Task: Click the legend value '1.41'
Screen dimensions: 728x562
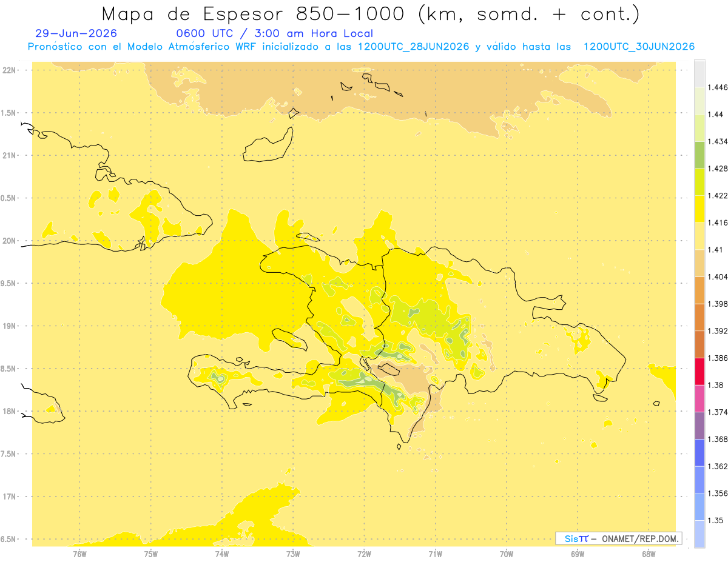Action: (x=716, y=250)
